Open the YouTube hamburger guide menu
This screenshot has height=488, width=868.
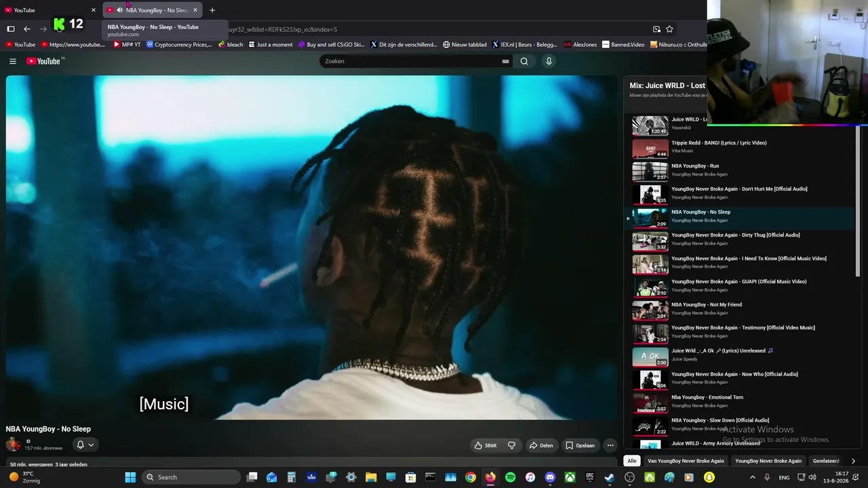pos(12,61)
